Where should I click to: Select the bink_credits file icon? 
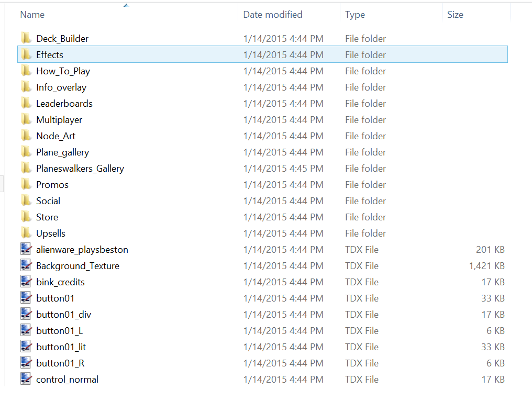click(26, 282)
